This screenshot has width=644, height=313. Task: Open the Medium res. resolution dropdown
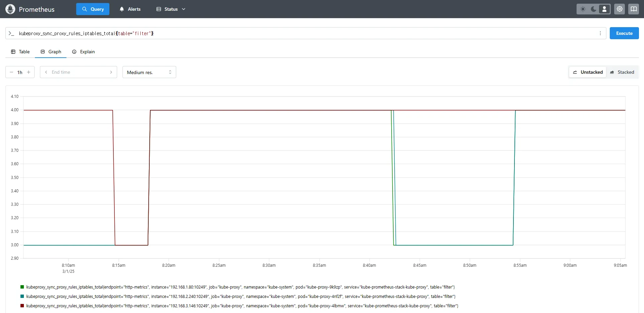click(x=149, y=72)
